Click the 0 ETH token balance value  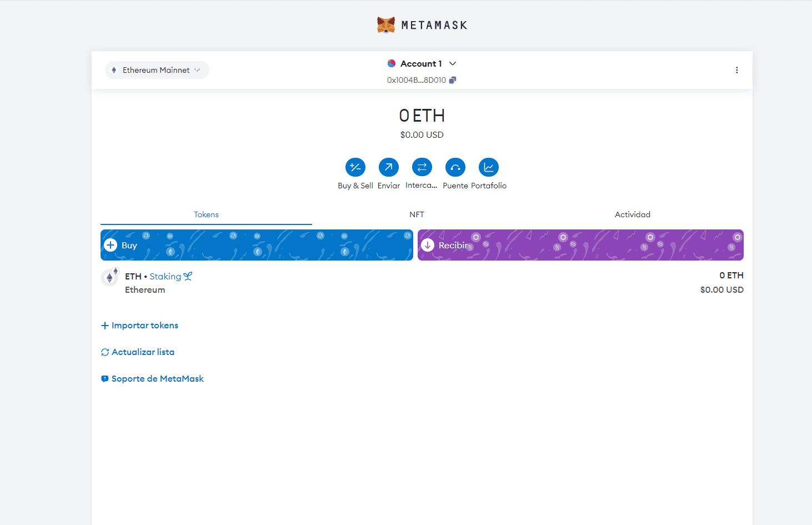coord(731,276)
